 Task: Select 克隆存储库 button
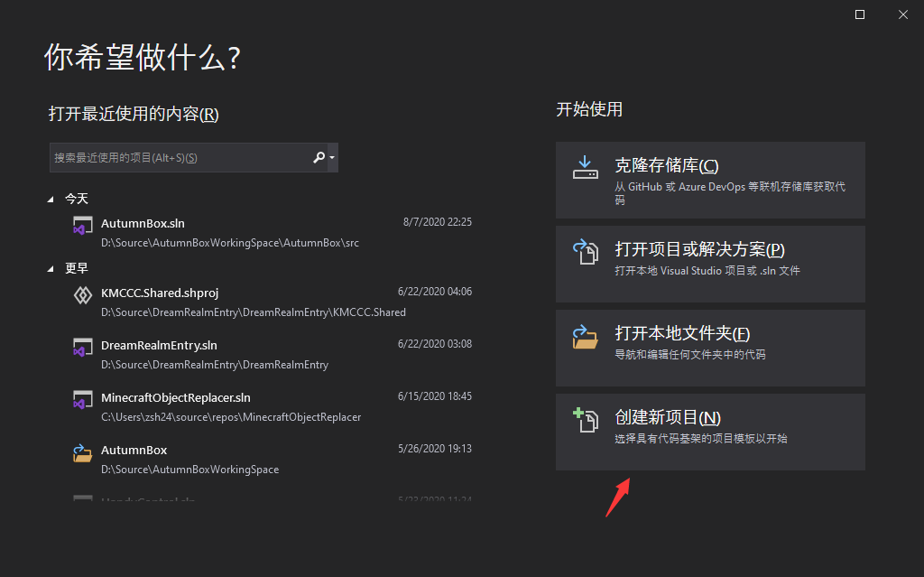tap(710, 180)
